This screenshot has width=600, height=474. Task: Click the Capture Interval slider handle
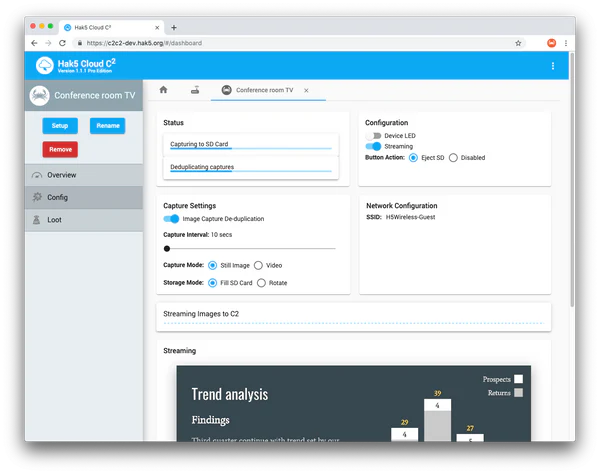click(x=167, y=248)
